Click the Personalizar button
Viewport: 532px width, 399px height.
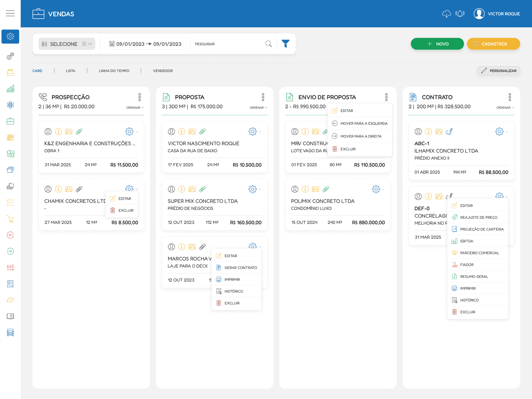pyautogui.click(x=498, y=71)
